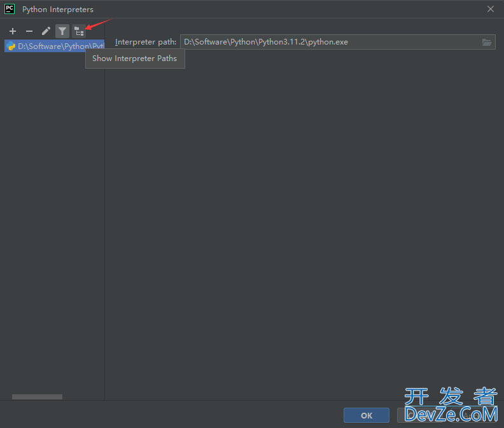Select the D:\Software\Python interpreter in list

pos(54,46)
